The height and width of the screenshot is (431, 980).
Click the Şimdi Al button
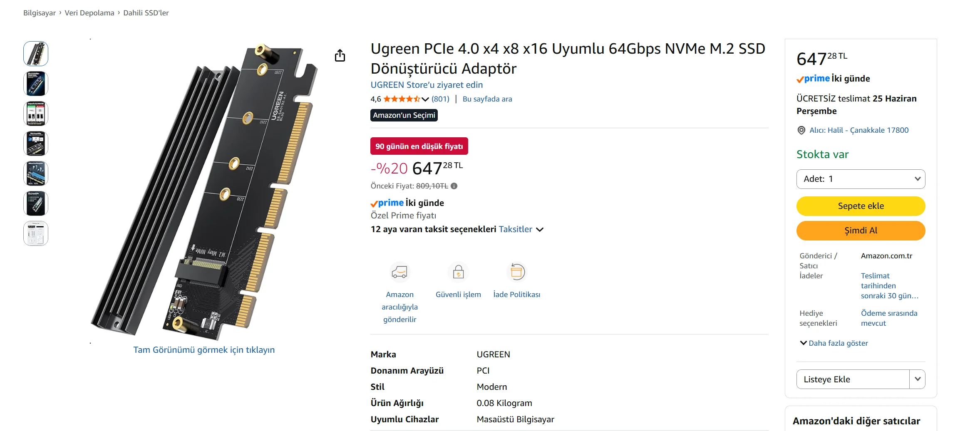click(861, 230)
